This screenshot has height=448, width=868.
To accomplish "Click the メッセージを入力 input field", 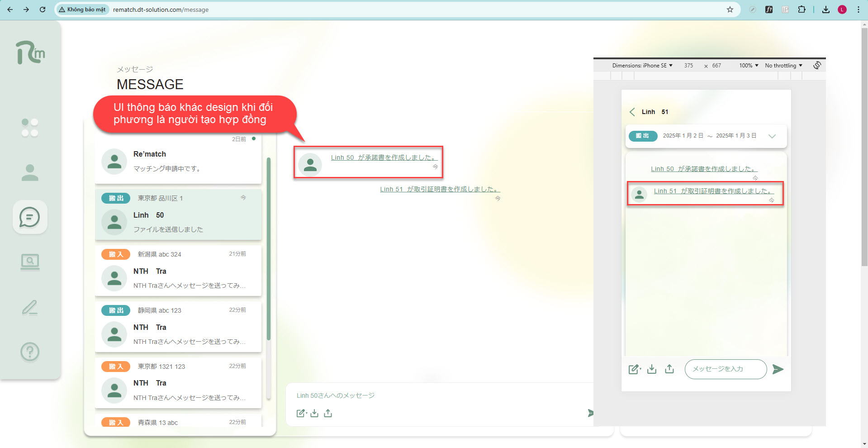I will click(x=725, y=369).
